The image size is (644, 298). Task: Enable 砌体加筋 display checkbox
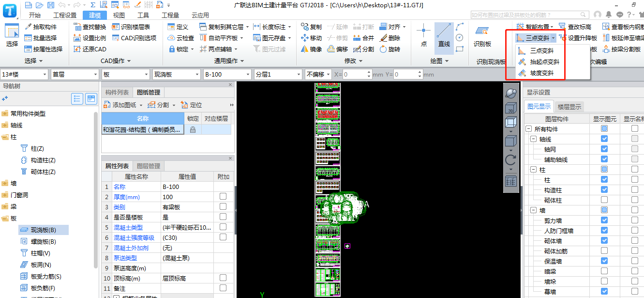(x=604, y=251)
